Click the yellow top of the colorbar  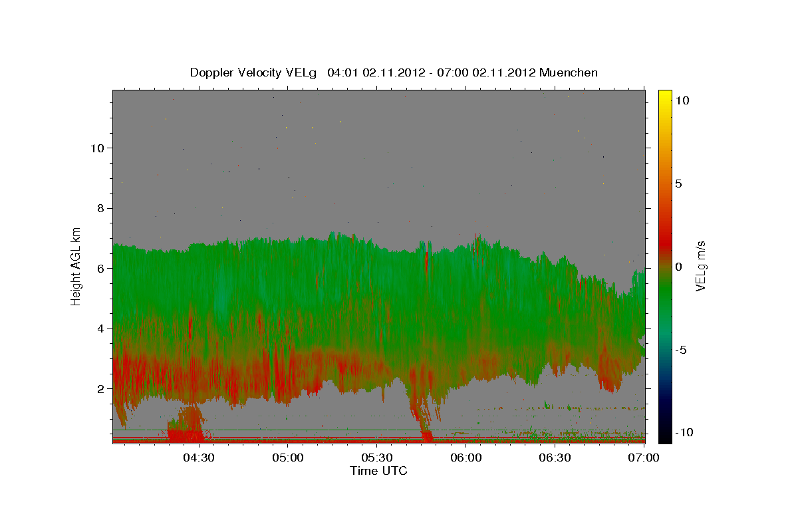coord(665,96)
